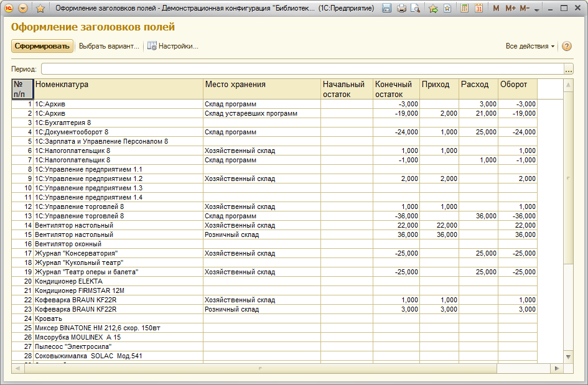Click Склад устаревших программ cell
Viewport: 588px width, 385px height.
point(262,113)
